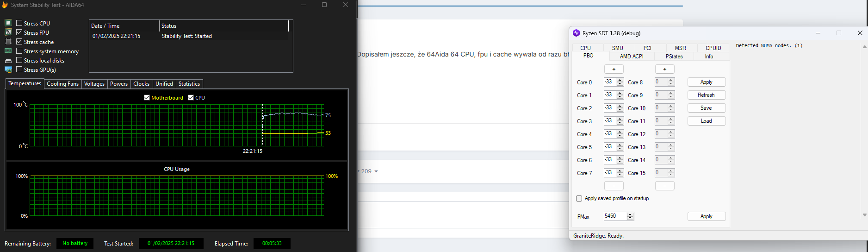Viewport: 868px width, 252px height.
Task: Decrease FMax value with down arrow
Action: tap(630, 218)
